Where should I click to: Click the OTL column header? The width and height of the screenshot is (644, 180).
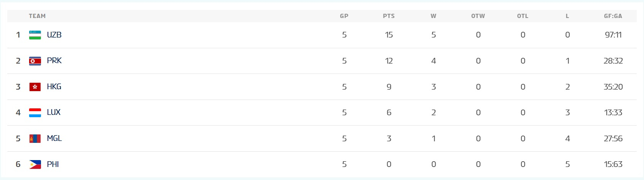click(x=523, y=16)
